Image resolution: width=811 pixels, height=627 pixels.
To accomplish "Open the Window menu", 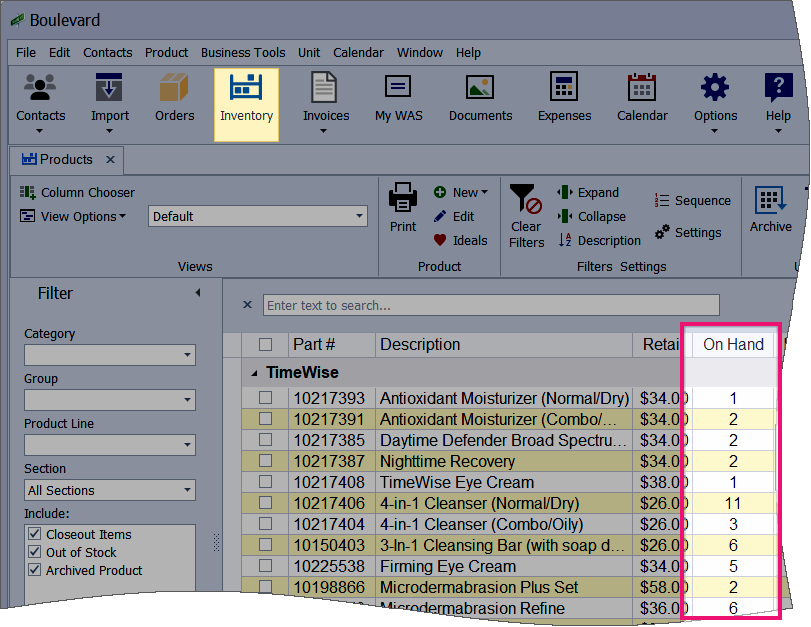I will [419, 53].
